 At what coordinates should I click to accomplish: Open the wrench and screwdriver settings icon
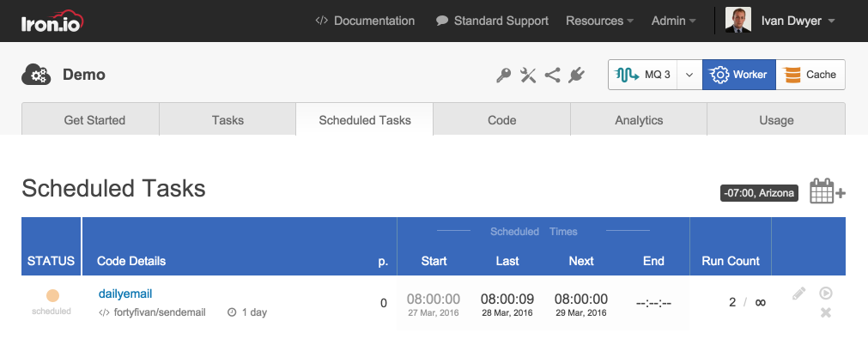pyautogui.click(x=528, y=76)
